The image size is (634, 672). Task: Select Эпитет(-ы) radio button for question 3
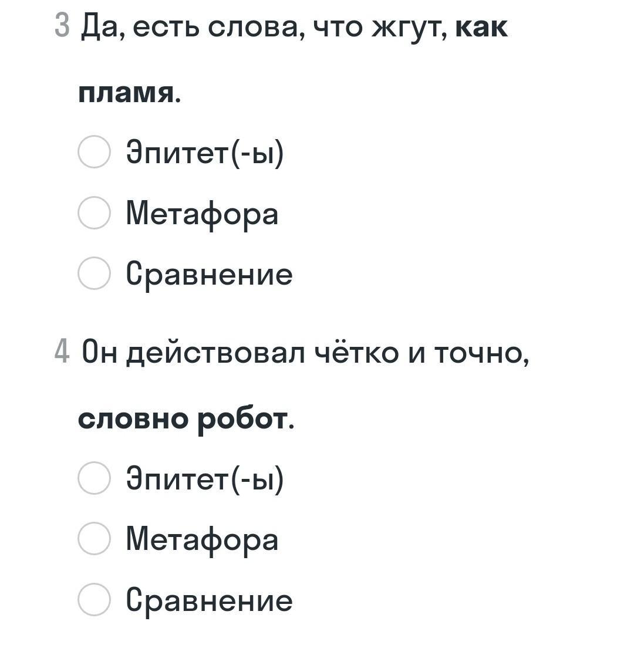tap(94, 152)
